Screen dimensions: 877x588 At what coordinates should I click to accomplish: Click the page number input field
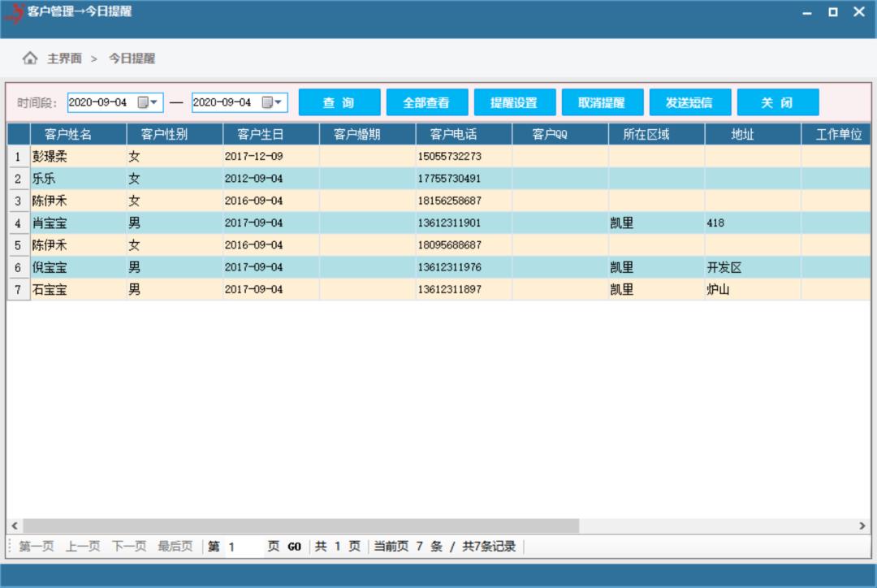coord(244,547)
